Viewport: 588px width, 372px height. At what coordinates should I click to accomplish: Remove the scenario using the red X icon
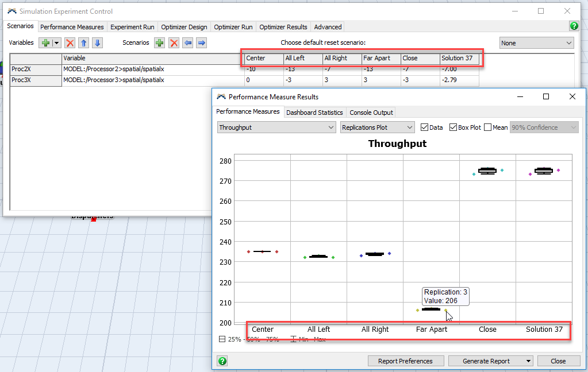(x=174, y=43)
